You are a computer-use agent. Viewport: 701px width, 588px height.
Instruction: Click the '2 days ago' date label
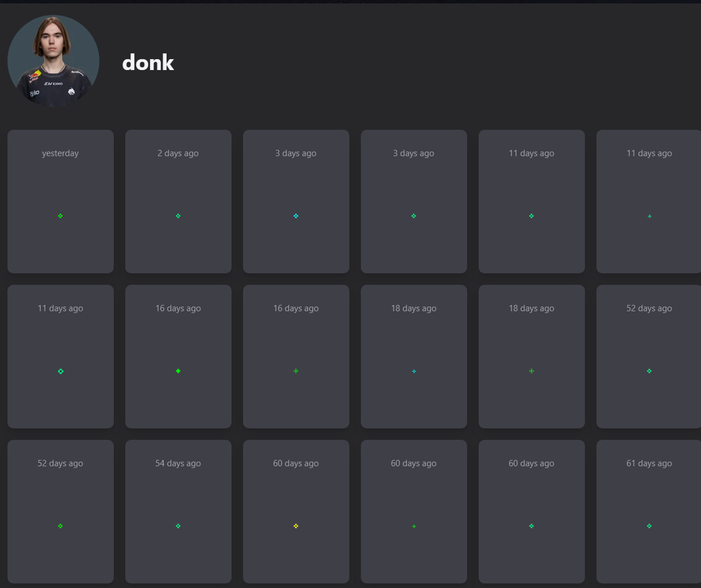[178, 153]
